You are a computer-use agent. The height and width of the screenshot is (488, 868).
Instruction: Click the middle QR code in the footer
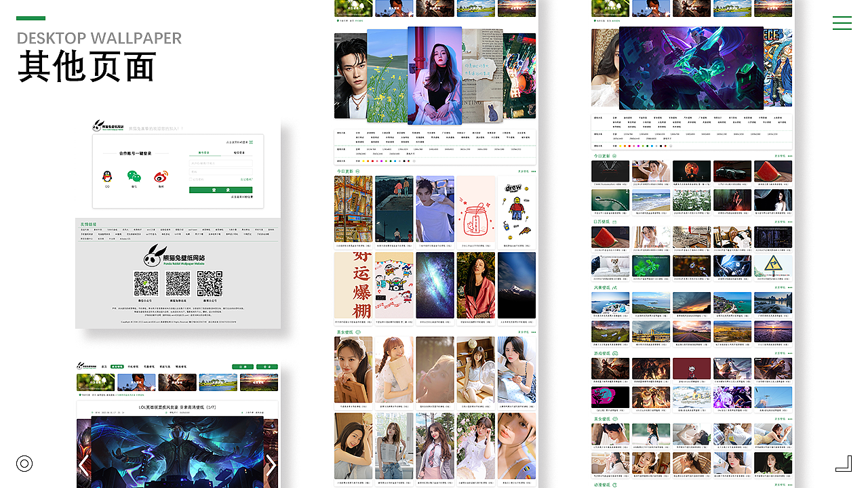click(178, 283)
